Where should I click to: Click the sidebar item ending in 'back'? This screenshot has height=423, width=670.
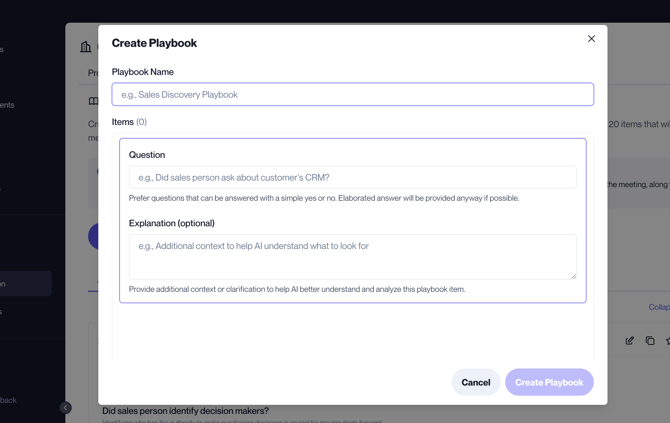(9, 400)
